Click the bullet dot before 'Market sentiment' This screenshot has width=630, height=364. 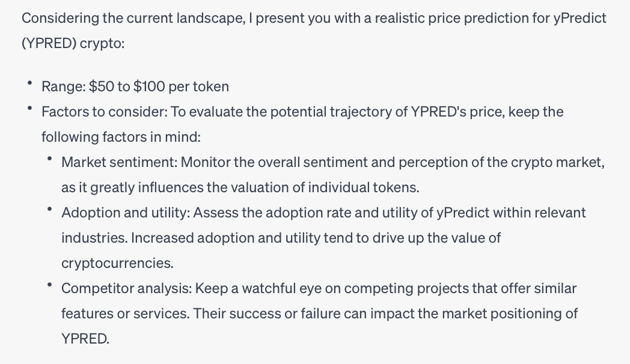[x=49, y=159]
